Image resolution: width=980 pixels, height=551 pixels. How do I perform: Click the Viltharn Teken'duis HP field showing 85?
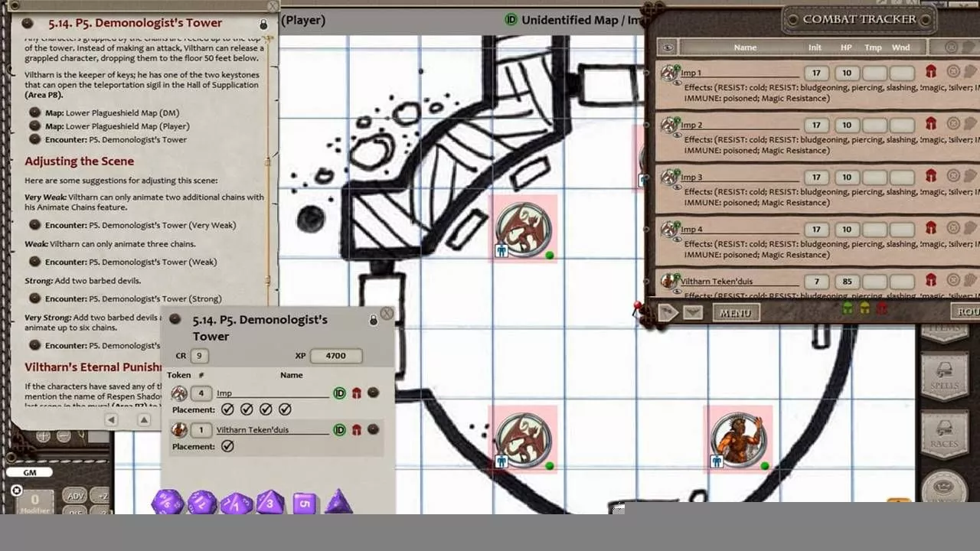847,281
